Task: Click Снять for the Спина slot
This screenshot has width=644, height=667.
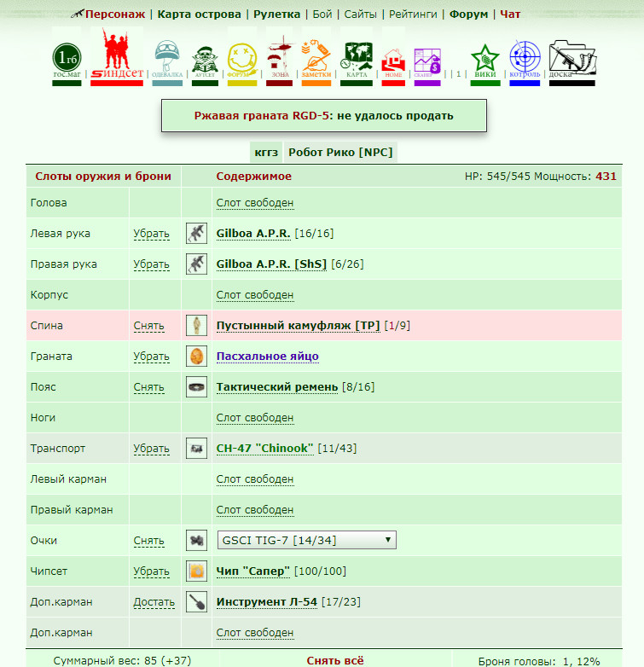Action: 149,326
